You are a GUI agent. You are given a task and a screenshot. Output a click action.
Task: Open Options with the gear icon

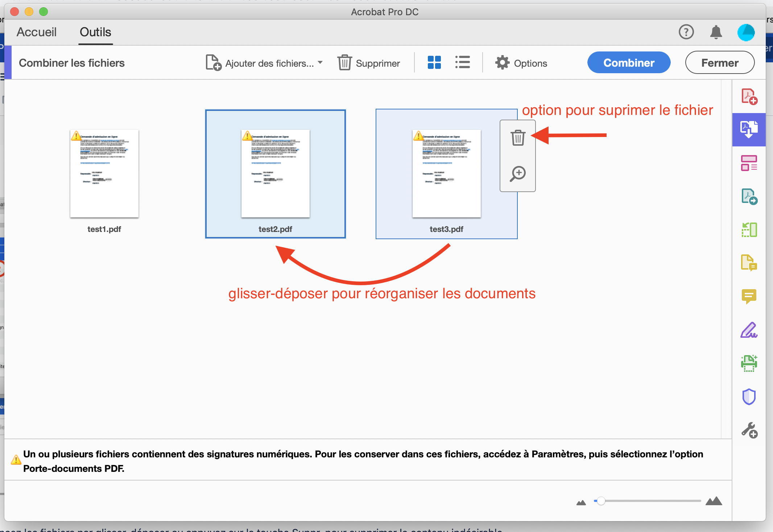[521, 63]
